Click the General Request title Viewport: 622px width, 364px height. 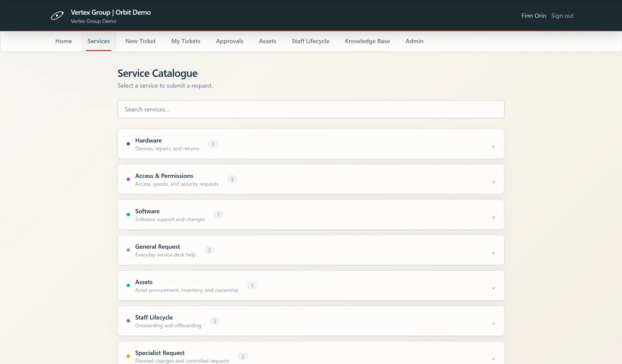click(x=158, y=247)
